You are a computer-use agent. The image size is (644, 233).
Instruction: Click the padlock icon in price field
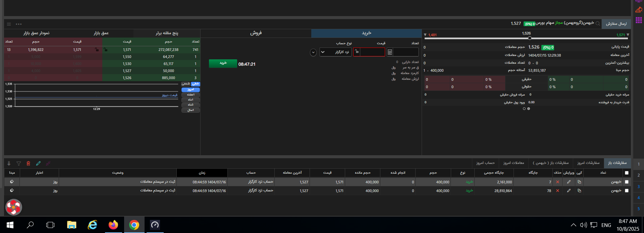tap(357, 52)
